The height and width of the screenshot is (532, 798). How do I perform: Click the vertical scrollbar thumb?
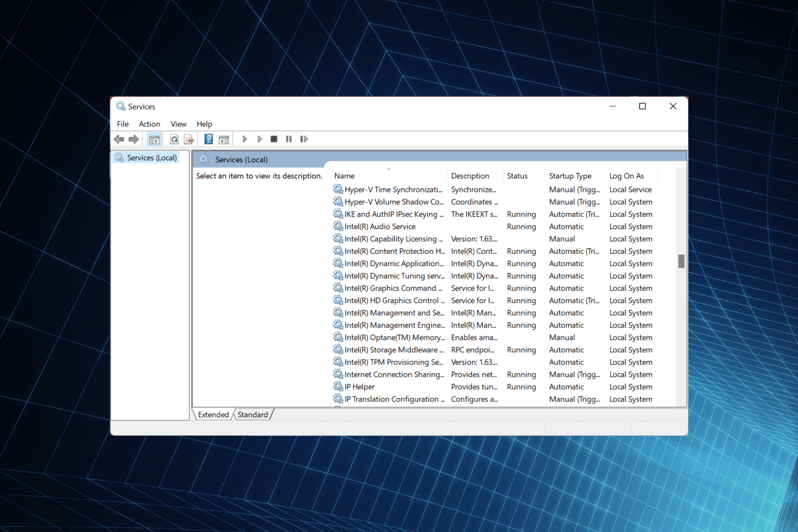681,261
